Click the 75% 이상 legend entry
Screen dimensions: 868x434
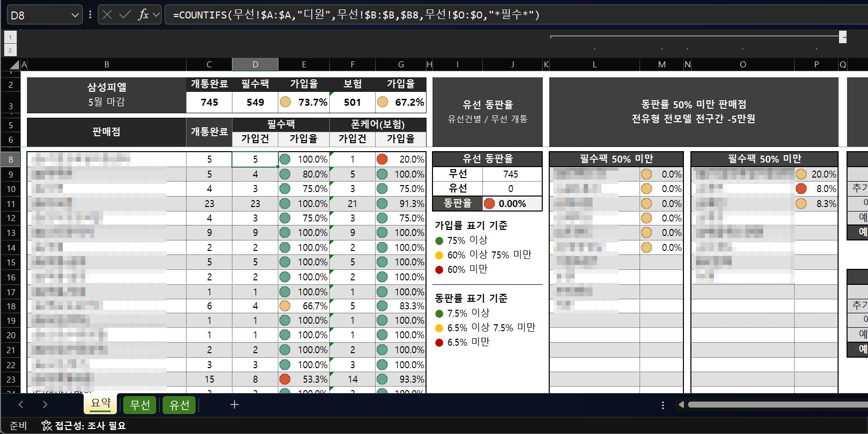[x=461, y=240]
